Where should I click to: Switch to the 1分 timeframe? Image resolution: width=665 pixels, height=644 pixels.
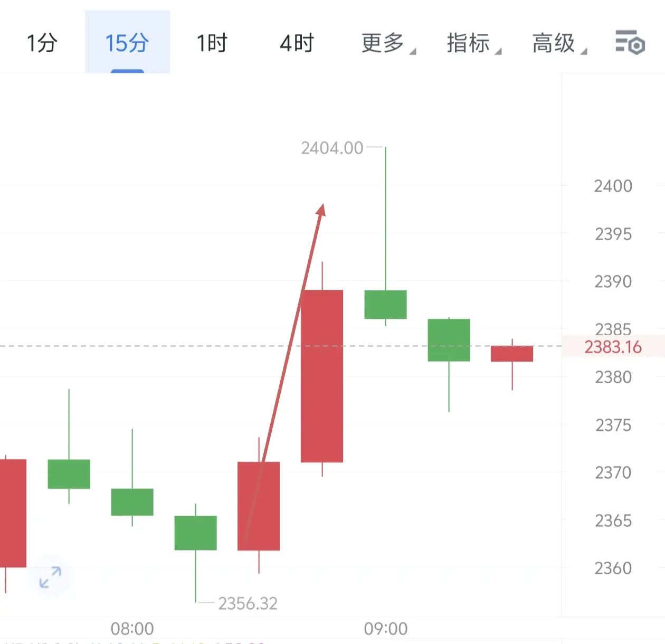click(x=42, y=43)
